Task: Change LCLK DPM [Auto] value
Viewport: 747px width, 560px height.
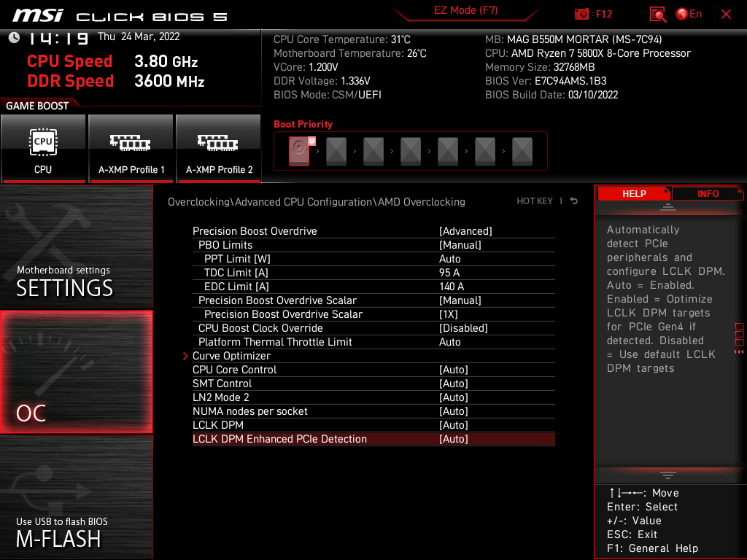Action: pyautogui.click(x=454, y=425)
